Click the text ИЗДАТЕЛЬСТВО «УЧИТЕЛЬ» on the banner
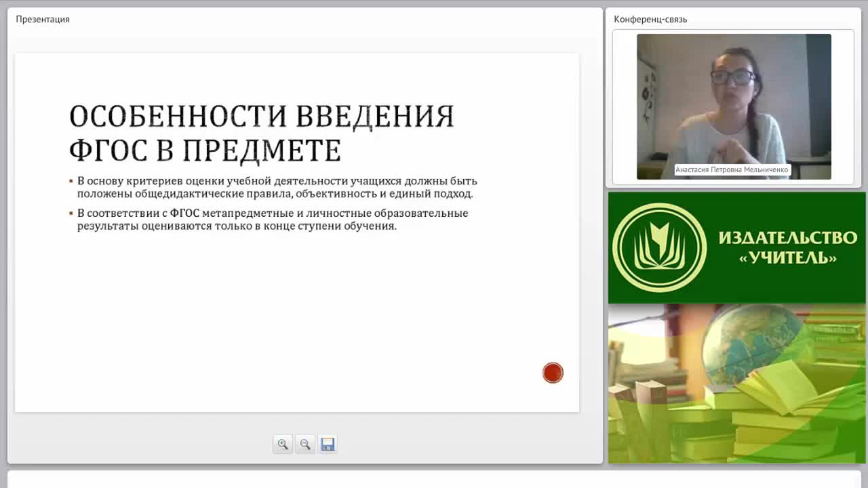 click(787, 248)
